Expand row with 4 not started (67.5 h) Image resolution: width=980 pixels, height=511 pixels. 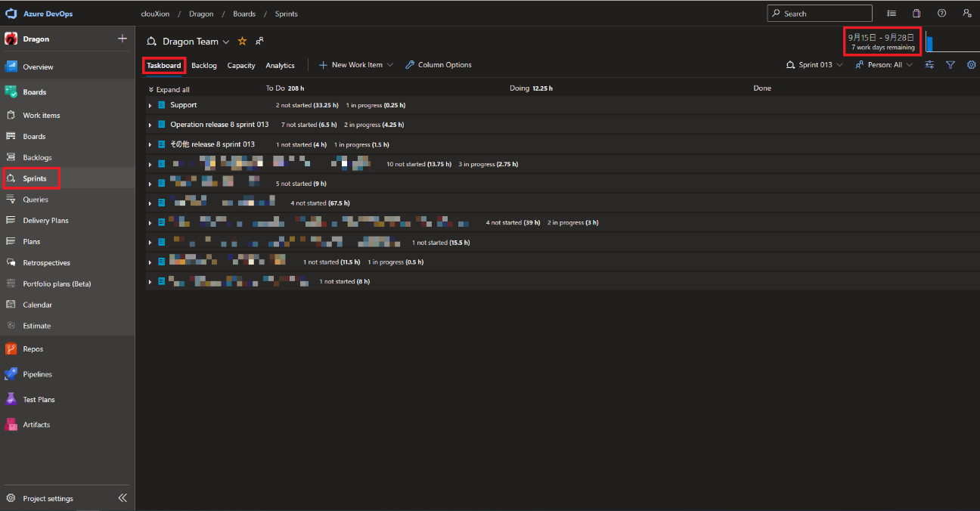click(x=150, y=203)
